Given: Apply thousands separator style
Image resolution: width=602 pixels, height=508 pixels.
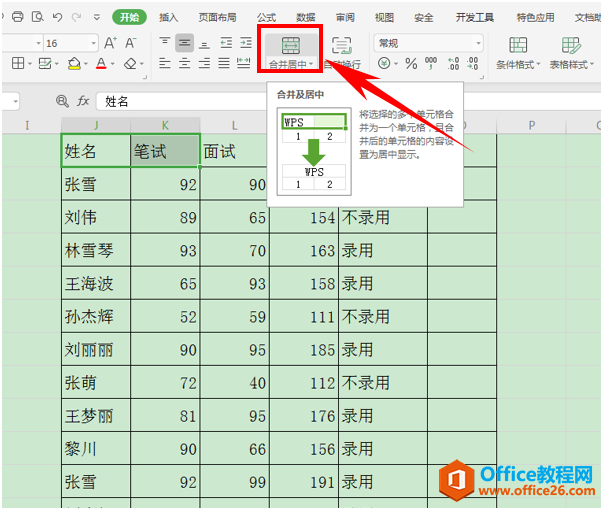Looking at the screenshot, I should click(431, 63).
